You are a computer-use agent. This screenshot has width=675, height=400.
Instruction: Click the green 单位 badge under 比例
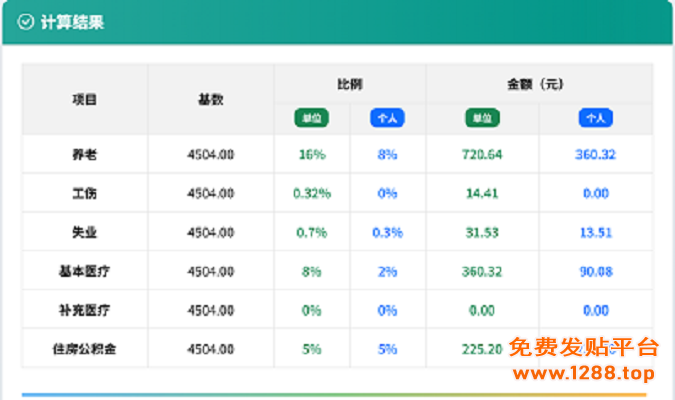tap(311, 118)
